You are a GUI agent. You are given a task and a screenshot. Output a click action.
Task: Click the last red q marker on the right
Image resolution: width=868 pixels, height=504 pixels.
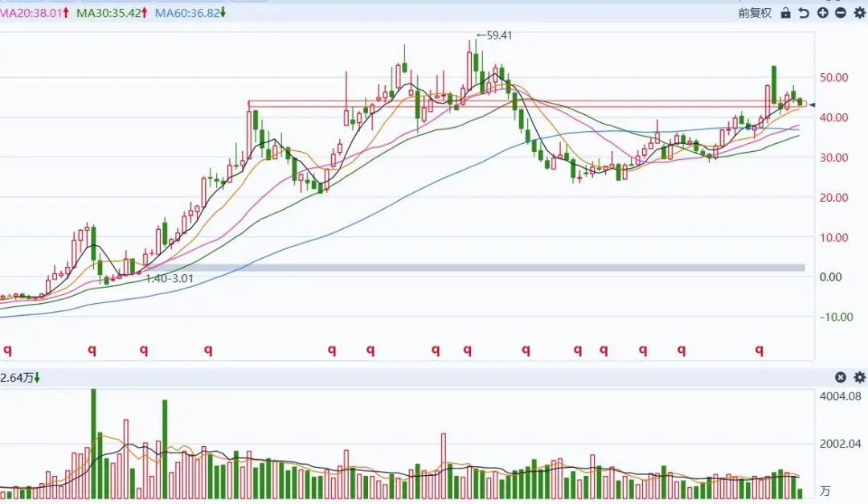pyautogui.click(x=759, y=350)
